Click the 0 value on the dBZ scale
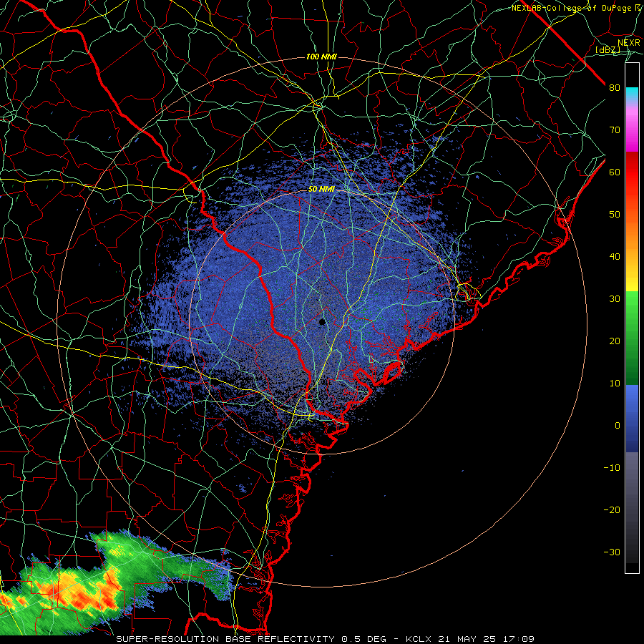Viewport: 644px width, 644px height. pos(618,426)
